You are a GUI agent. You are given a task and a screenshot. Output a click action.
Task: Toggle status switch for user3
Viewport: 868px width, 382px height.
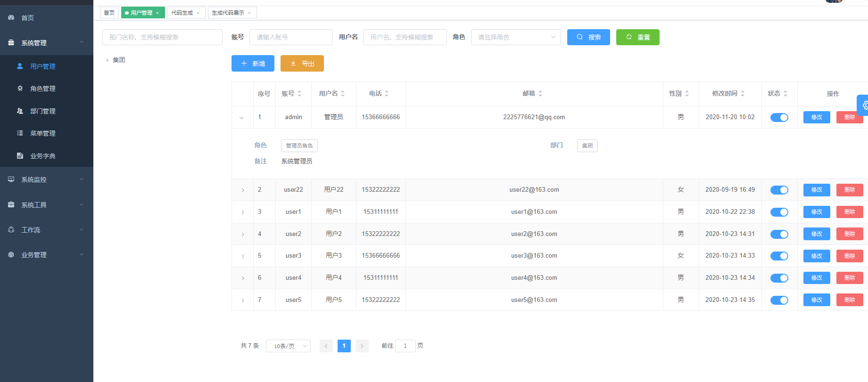point(779,256)
